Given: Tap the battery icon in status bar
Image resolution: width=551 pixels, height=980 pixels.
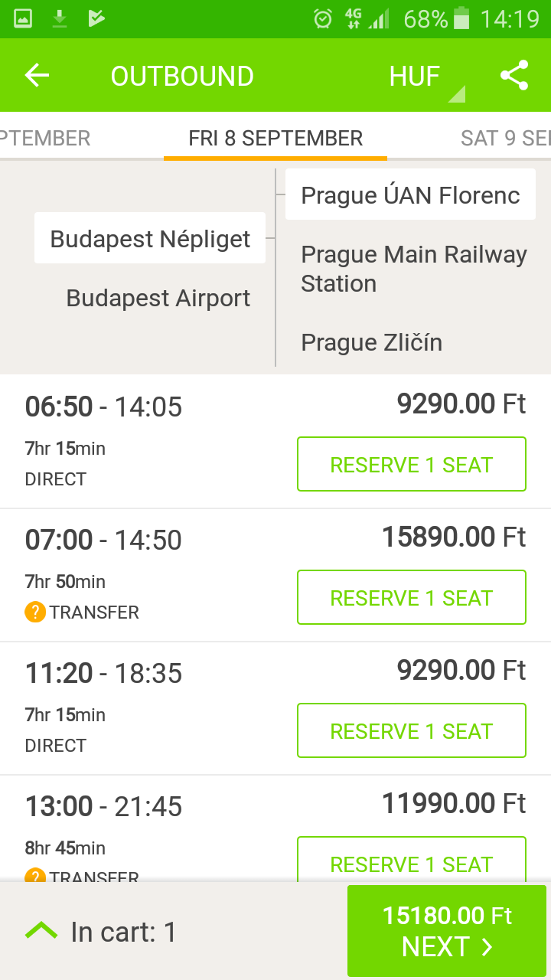Looking at the screenshot, I should [x=461, y=18].
